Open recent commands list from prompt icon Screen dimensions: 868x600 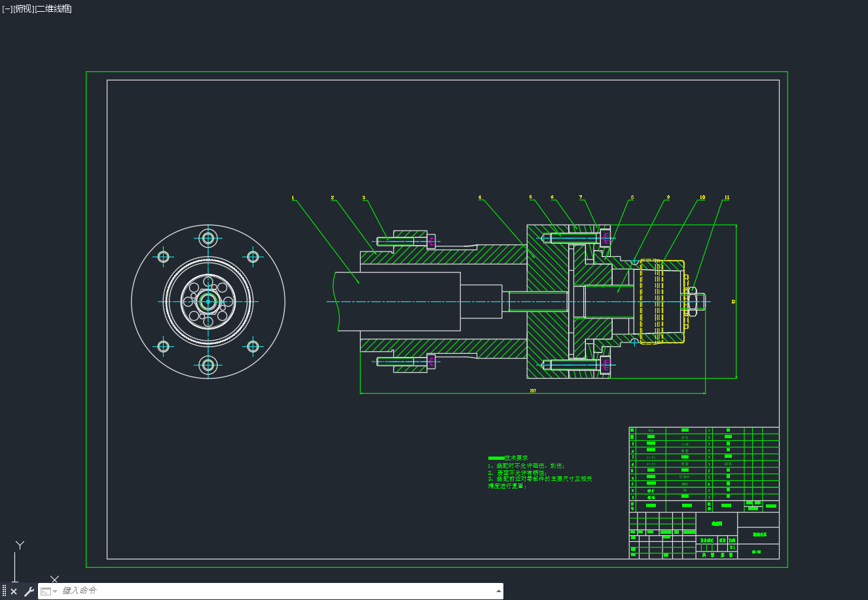48,591
